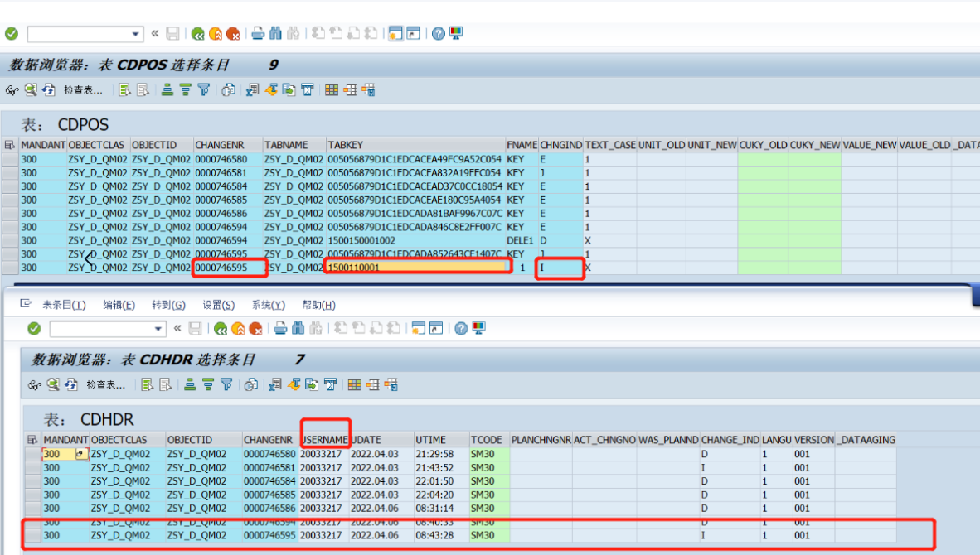980x555 pixels.
Task: Open SAP help with the question mark icon
Action: 437,33
